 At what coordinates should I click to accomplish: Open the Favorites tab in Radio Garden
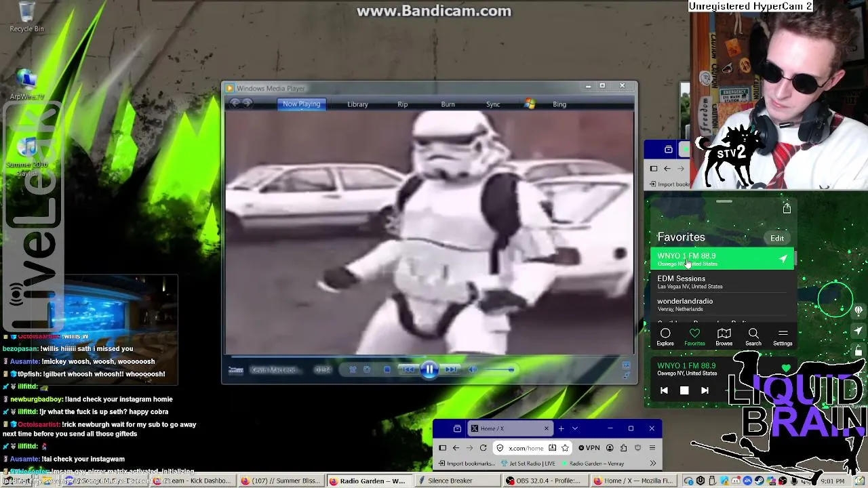pos(694,337)
